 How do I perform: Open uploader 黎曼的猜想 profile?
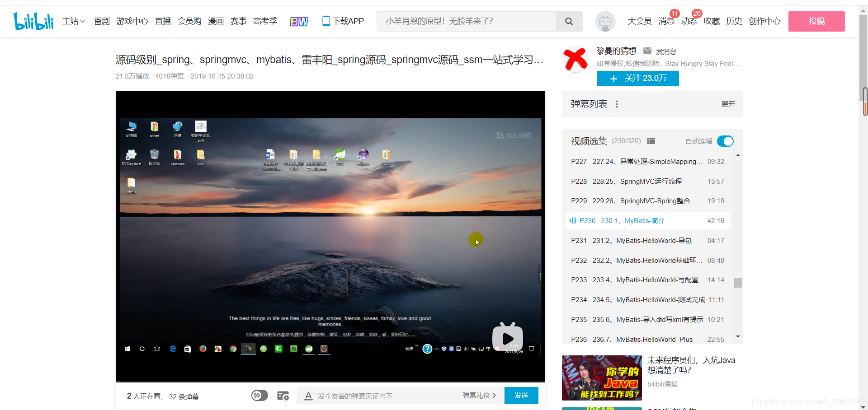[x=616, y=51]
